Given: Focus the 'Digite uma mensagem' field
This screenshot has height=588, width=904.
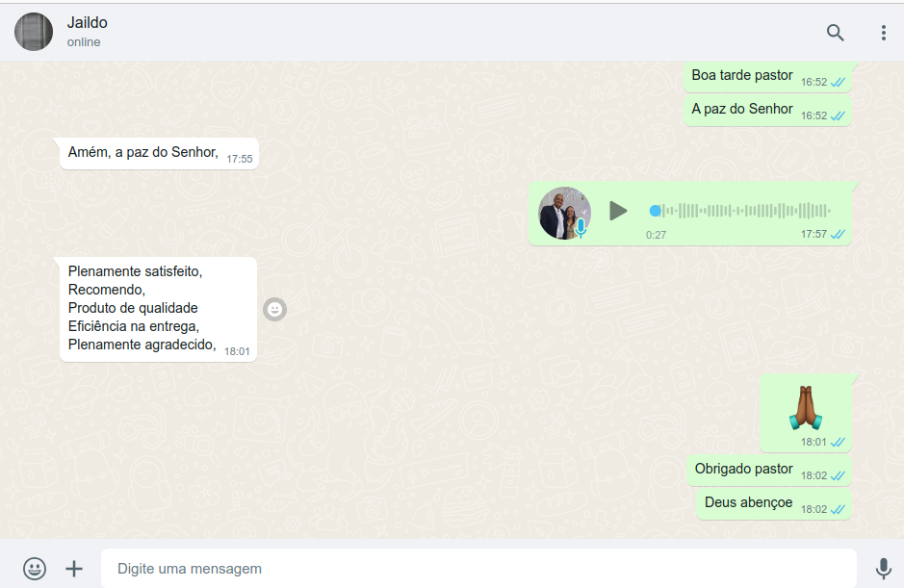Looking at the screenshot, I should tap(478, 569).
